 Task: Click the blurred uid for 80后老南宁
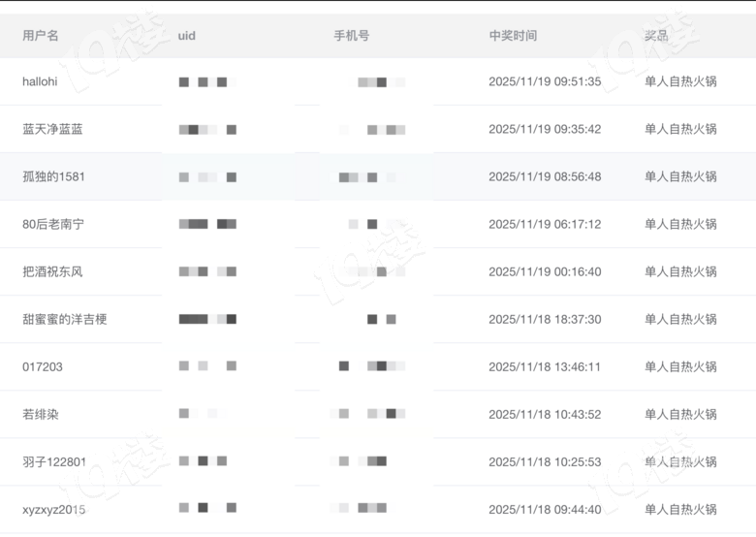207,225
